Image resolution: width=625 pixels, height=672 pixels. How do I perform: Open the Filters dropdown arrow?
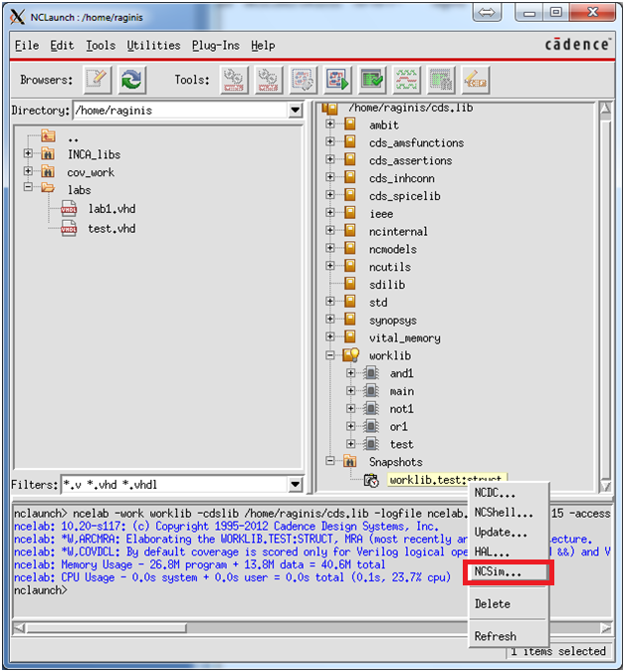295,485
